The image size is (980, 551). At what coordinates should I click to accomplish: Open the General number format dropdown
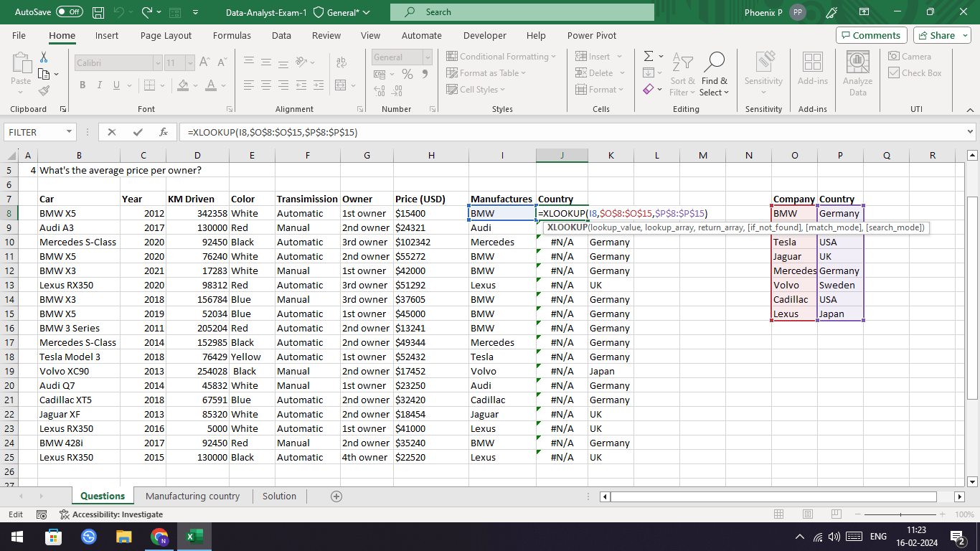[428, 57]
